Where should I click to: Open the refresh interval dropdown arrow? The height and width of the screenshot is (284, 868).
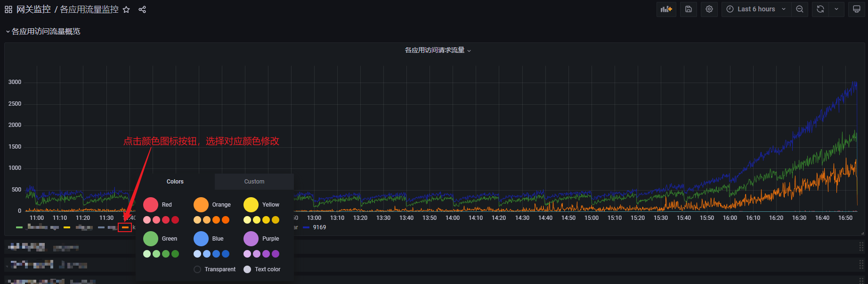836,9
